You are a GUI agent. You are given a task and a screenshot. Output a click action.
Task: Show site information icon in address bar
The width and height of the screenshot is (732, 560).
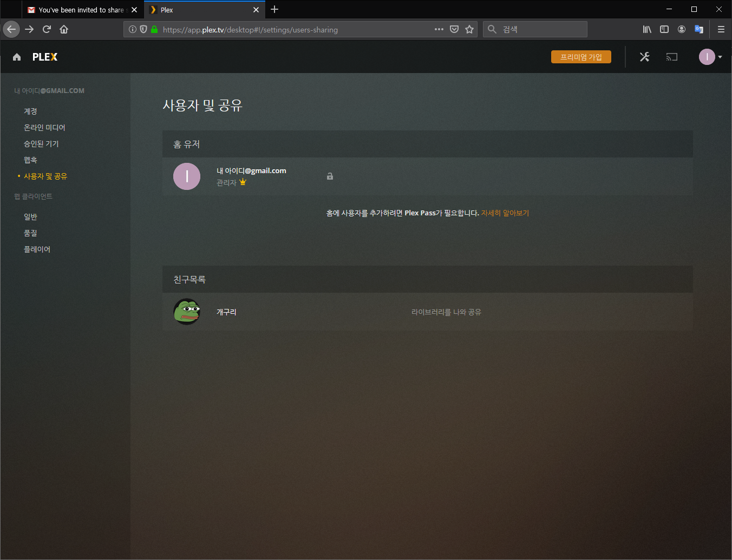[x=133, y=29]
